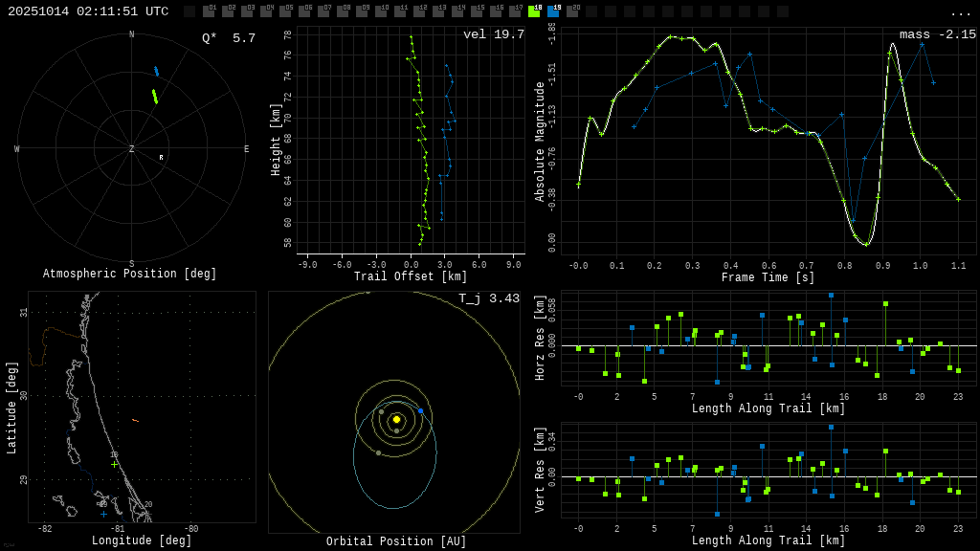Click the vel 19.7 readout
Screen dimensions: 980x551
(493, 34)
